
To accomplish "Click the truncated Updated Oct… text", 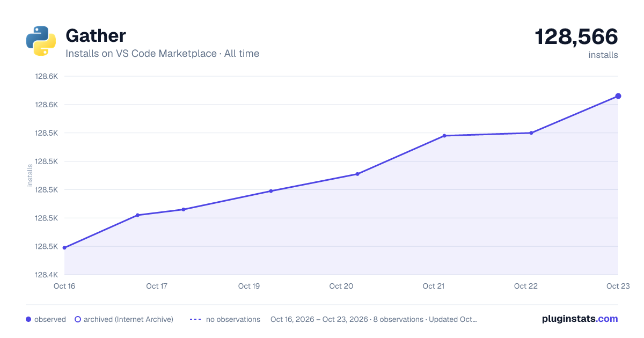I will tap(452, 319).
